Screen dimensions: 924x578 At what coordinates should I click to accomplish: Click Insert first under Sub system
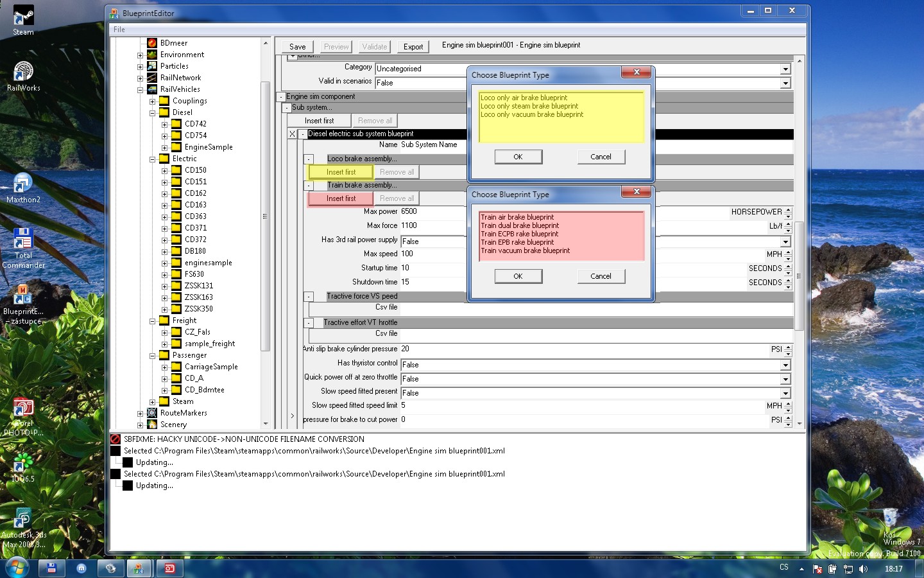(319, 121)
